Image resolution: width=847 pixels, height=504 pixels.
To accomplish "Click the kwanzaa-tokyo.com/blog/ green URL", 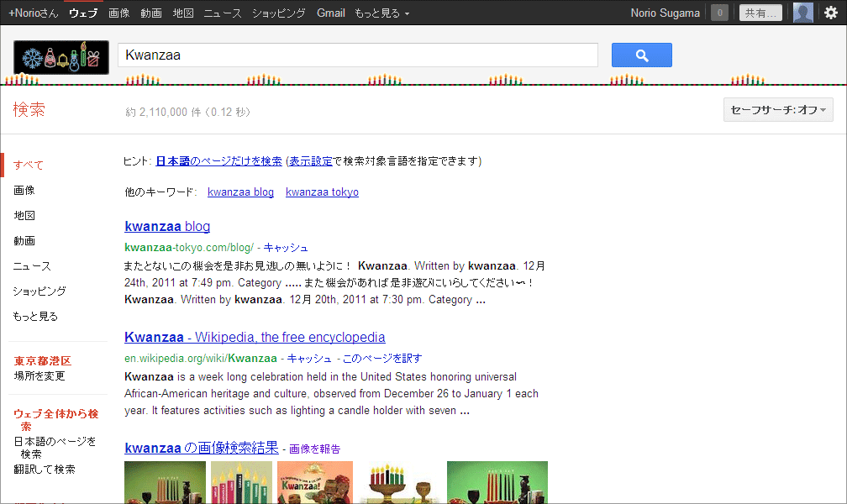I will (x=188, y=248).
